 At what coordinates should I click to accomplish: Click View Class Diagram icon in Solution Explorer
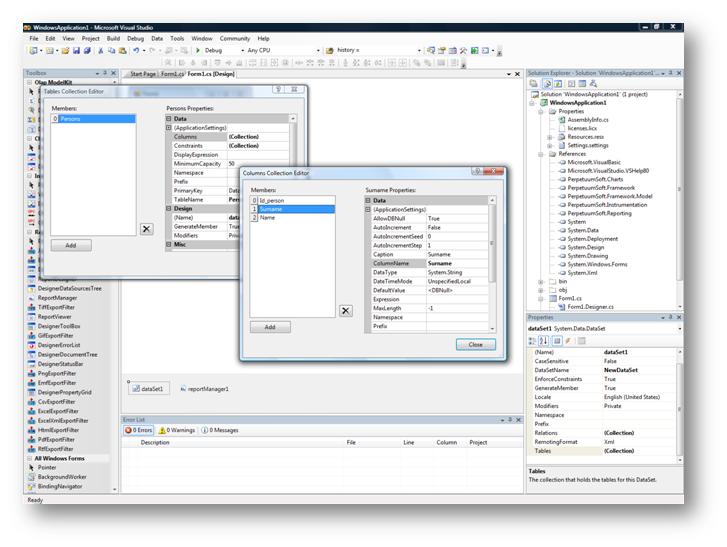tap(593, 83)
